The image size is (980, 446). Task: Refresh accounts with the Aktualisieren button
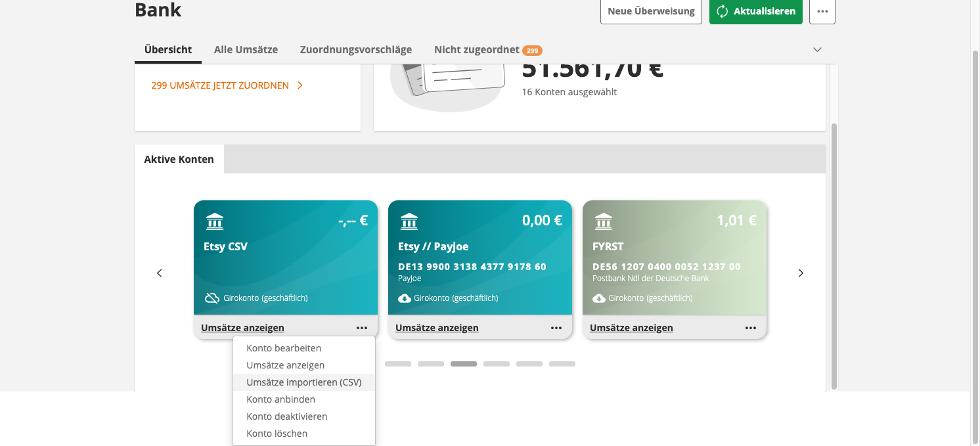pyautogui.click(x=756, y=11)
